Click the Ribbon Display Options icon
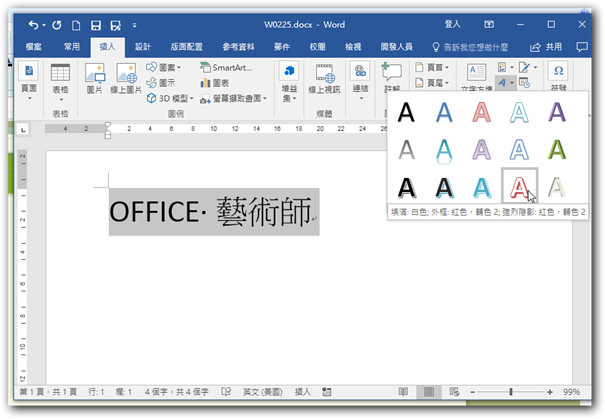The height and width of the screenshot is (419, 605). (x=489, y=25)
